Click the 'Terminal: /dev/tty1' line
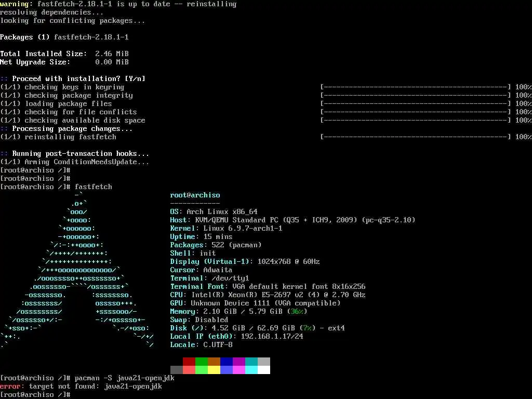The image size is (532, 399). tap(210, 278)
